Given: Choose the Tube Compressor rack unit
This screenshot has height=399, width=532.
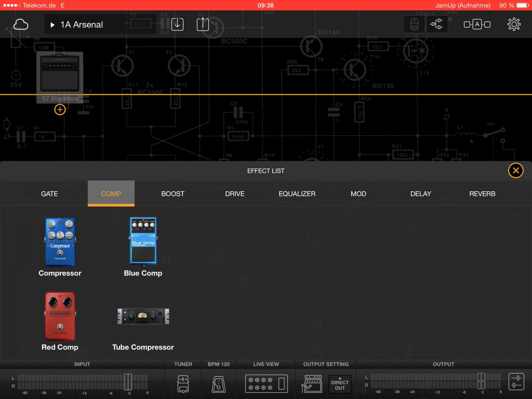Looking at the screenshot, I should click(143, 316).
